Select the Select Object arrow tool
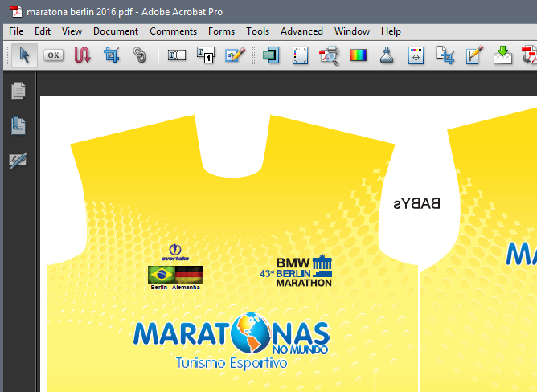 point(24,55)
